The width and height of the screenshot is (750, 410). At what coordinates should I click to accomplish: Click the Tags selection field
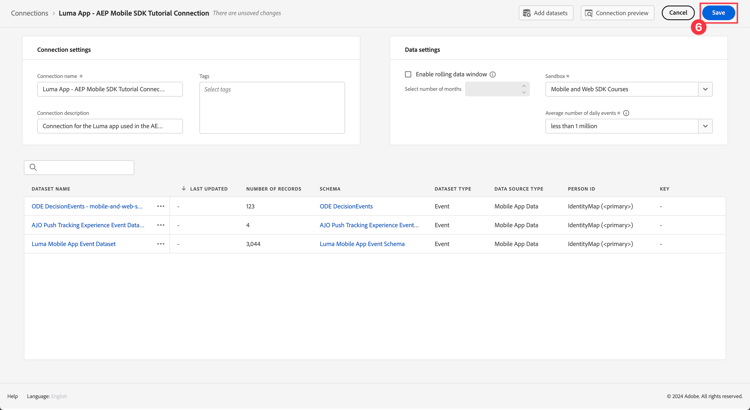(272, 107)
